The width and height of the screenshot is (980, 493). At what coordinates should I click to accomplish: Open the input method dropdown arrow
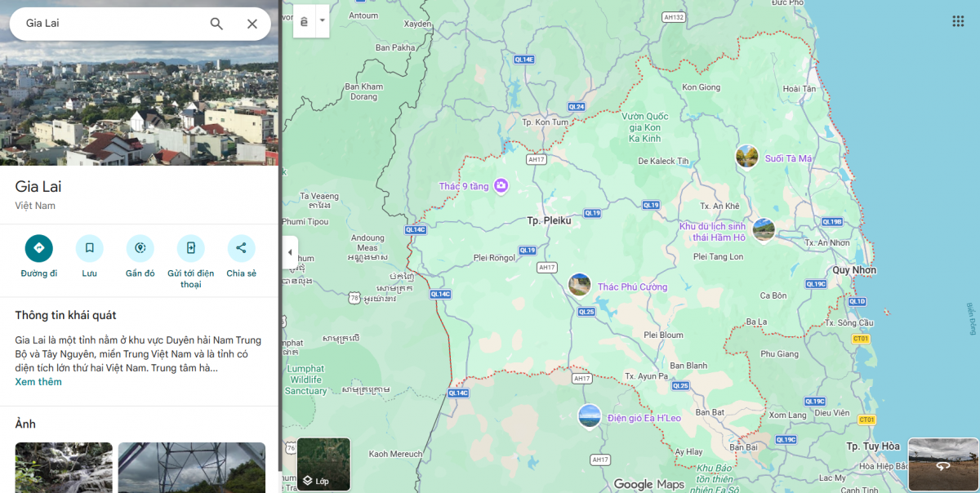[x=322, y=20]
